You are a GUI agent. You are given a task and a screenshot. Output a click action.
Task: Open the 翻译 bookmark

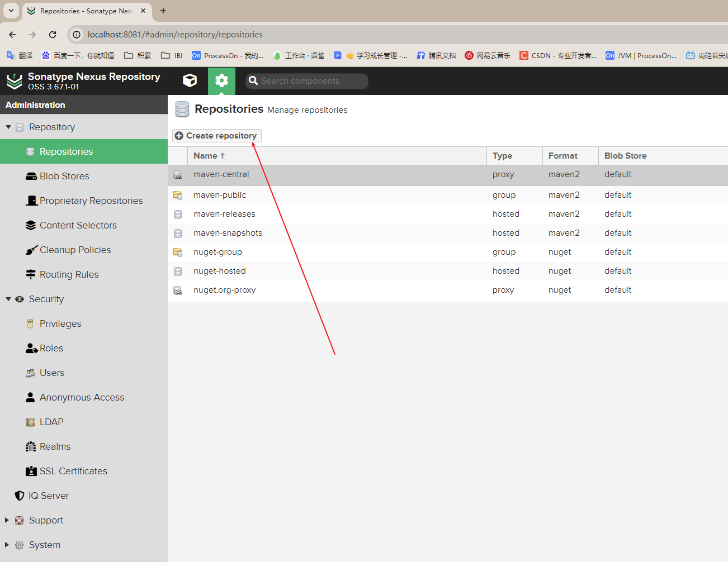tap(19, 55)
